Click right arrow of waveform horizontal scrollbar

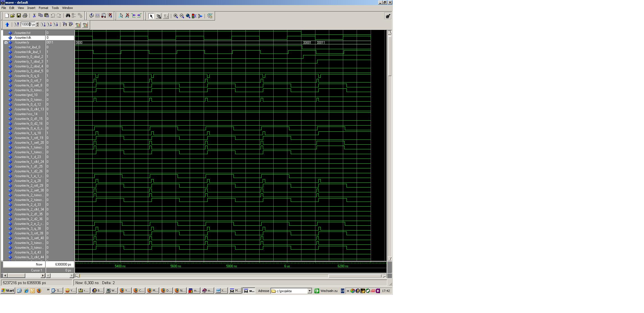(384, 276)
